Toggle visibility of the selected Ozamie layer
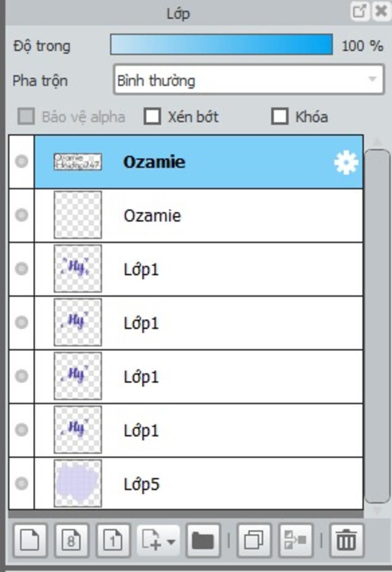392x572 pixels. click(x=21, y=161)
